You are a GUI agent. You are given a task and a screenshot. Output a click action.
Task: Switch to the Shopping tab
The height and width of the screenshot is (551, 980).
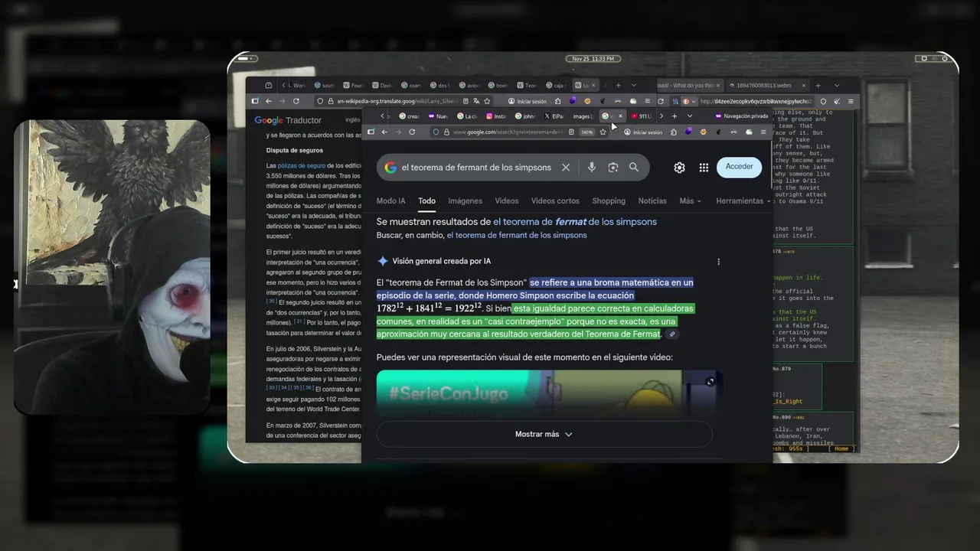tap(609, 201)
